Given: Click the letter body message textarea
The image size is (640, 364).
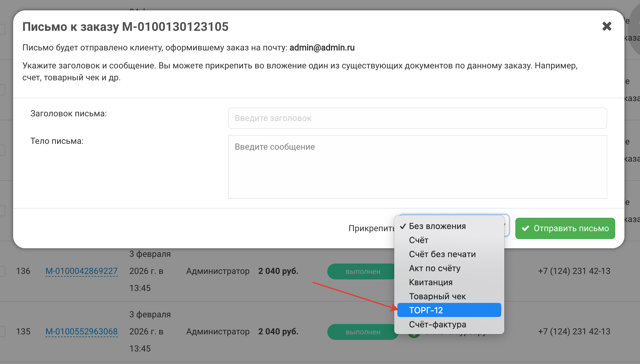Looking at the screenshot, I should point(417,167).
